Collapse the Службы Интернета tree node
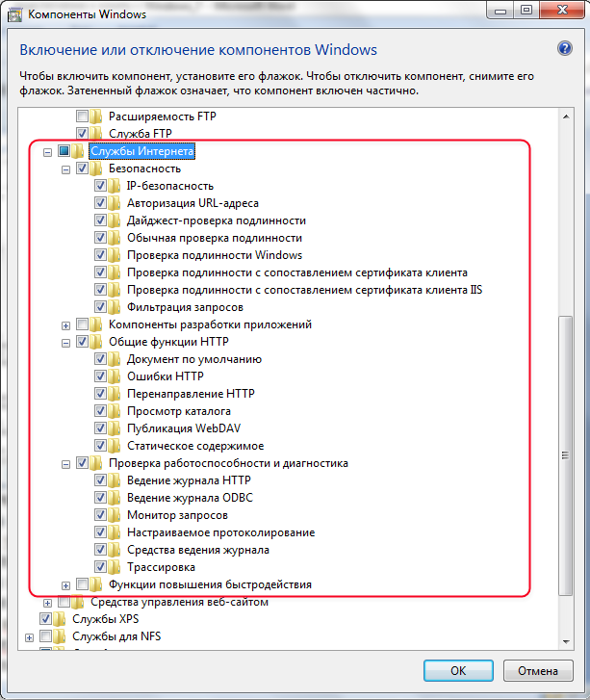 tap(47, 153)
